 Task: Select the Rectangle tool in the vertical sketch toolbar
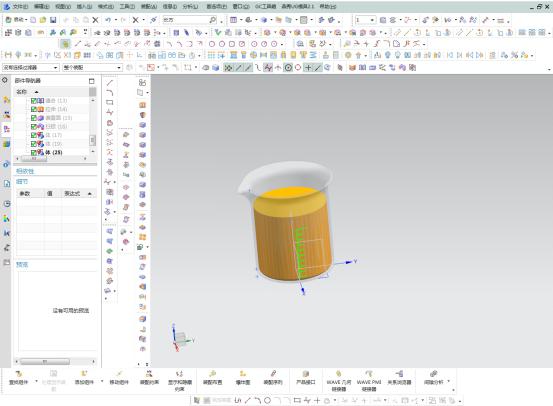110,103
